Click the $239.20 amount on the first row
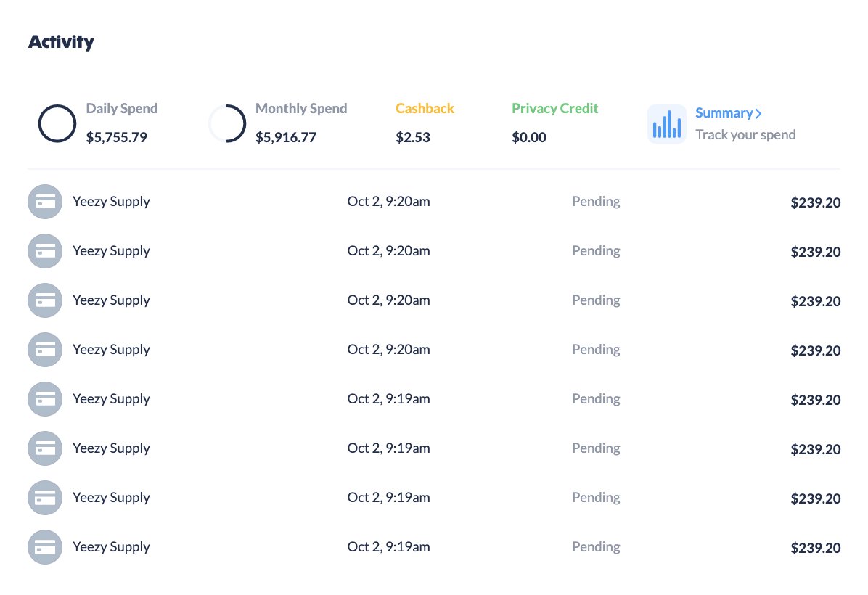Viewport: 868px width, 595px height. coord(816,202)
